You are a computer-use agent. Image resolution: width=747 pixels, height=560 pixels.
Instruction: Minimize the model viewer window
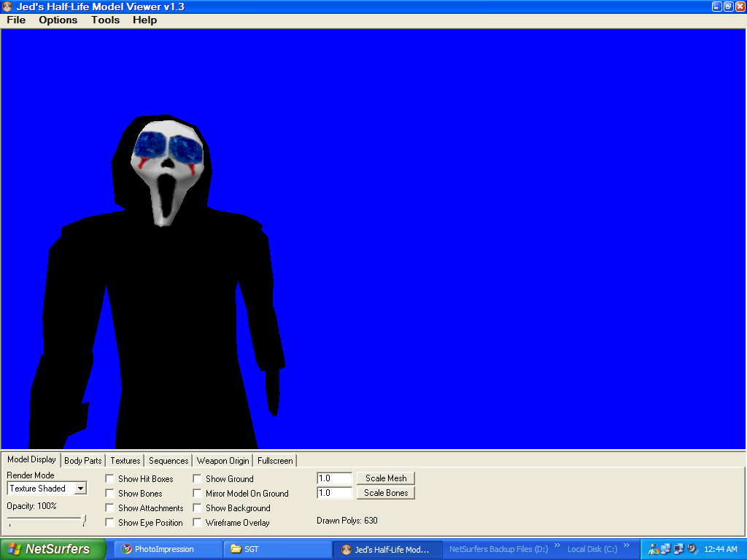point(716,7)
